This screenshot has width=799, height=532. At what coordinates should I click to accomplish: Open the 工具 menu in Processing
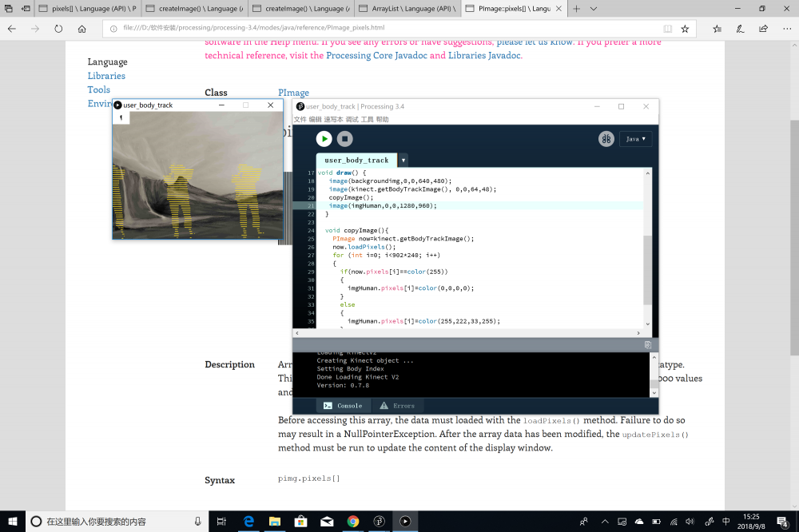(x=368, y=119)
